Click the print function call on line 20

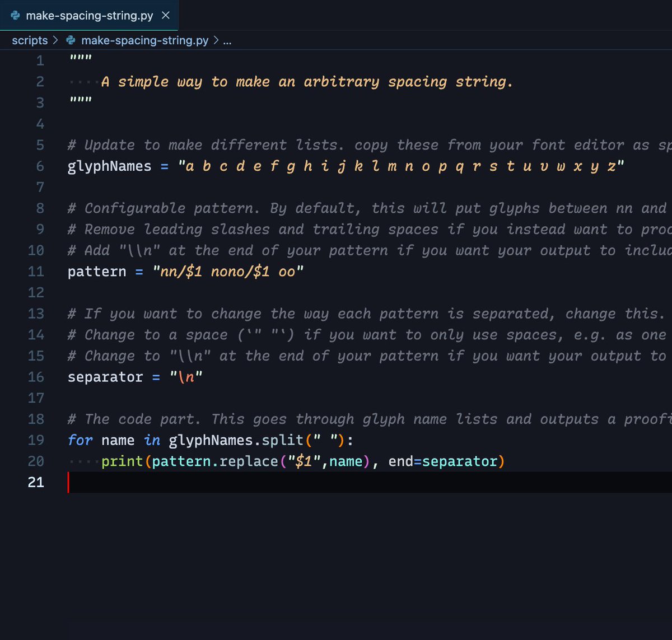(122, 461)
